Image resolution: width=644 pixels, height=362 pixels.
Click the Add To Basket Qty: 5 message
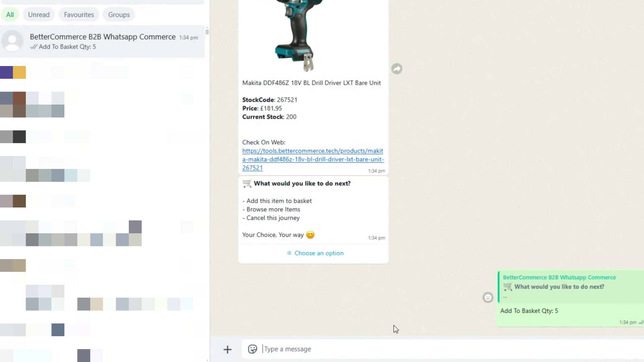[529, 311]
